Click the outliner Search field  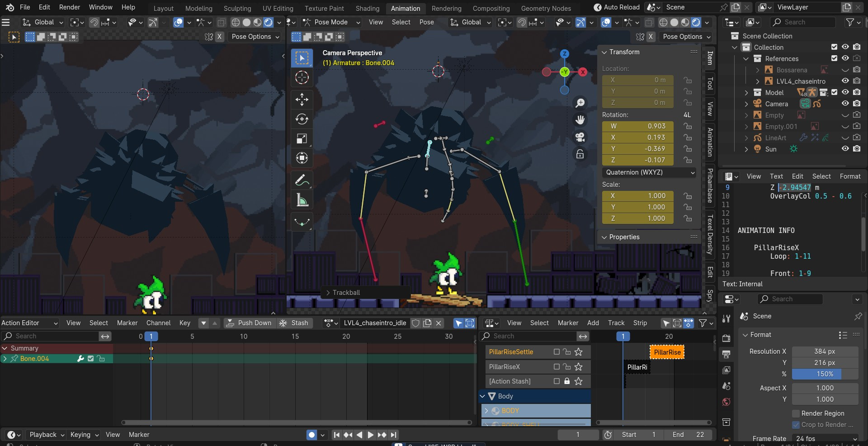802,22
